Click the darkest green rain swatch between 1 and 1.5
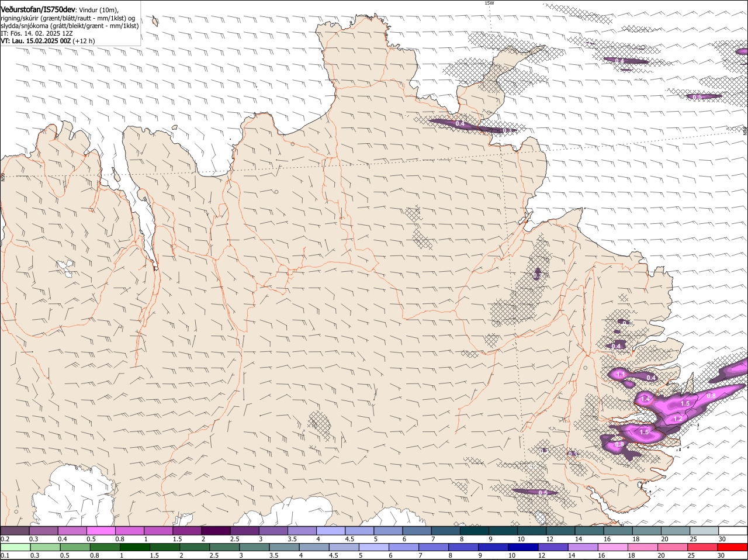The image size is (748, 560). coord(134,547)
